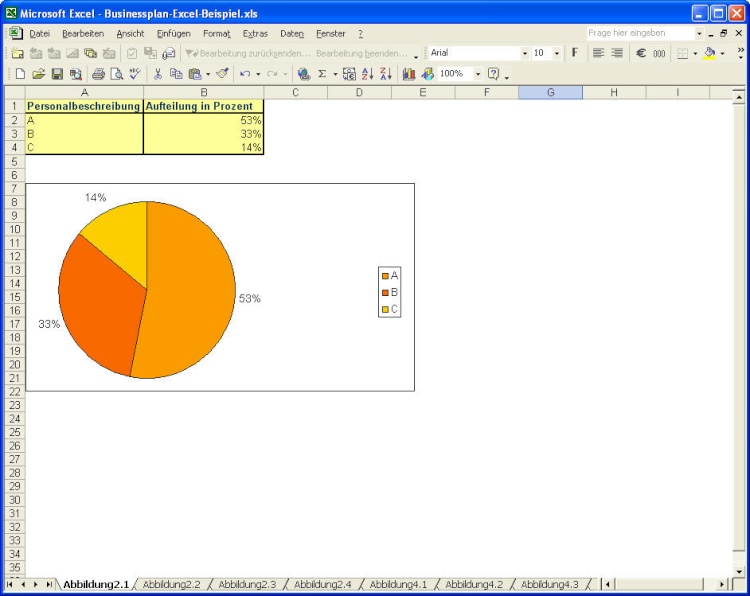Switch to sheet tab Abbildung2.3
This screenshot has height=596, width=750.
(247, 585)
